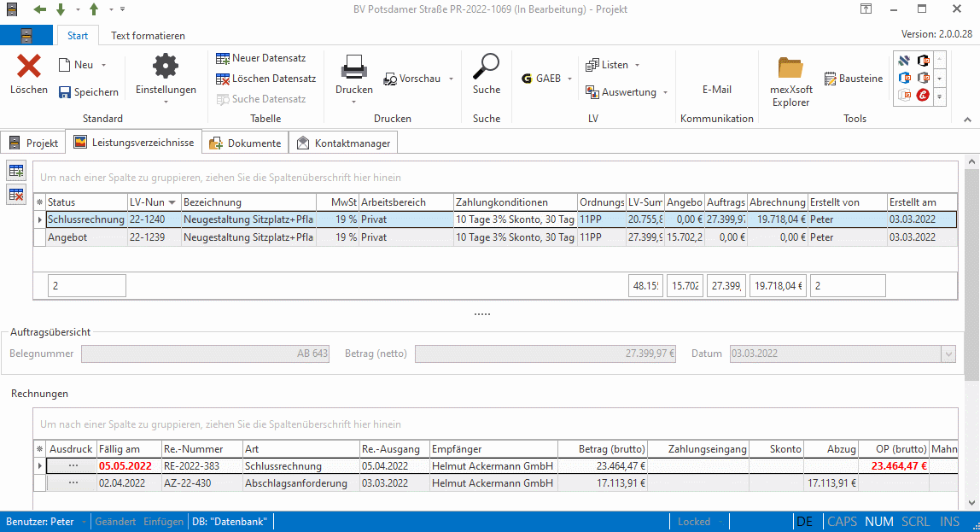980x532 pixels.
Task: Select the Angebot row 22-1239
Action: pos(501,237)
